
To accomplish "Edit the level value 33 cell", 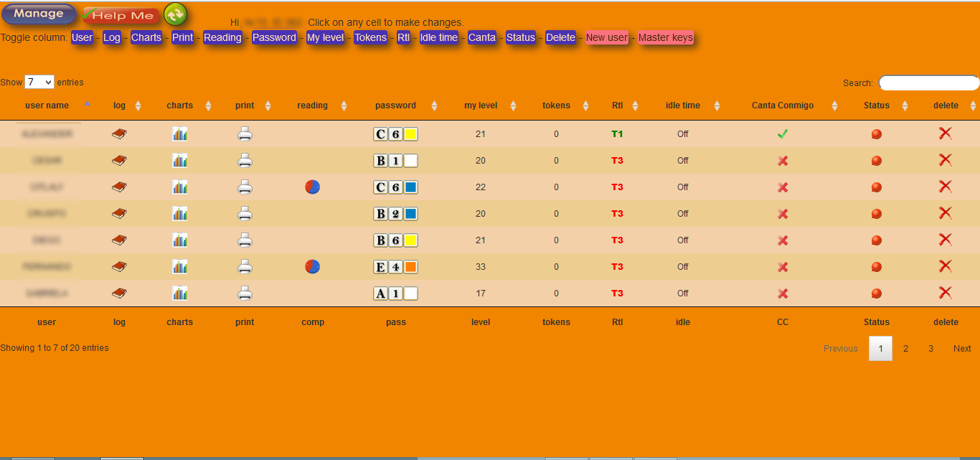I will coord(481,266).
